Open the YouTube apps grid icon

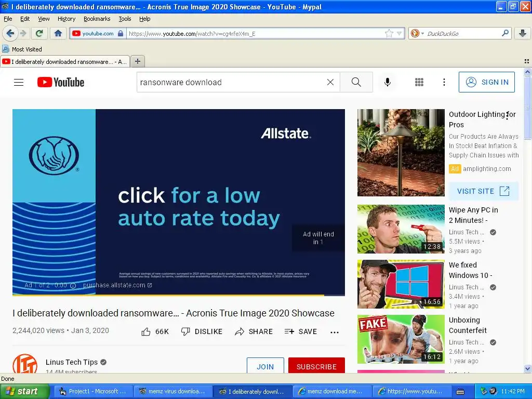coord(419,82)
